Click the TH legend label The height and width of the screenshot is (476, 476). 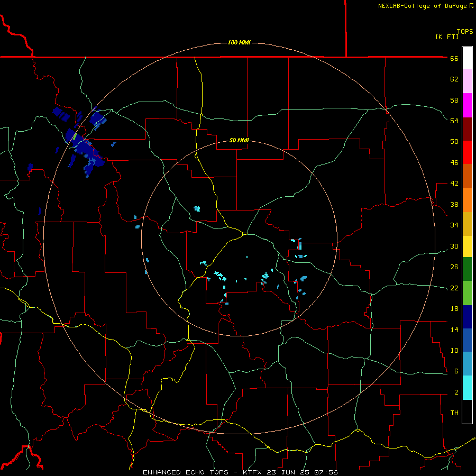[454, 413]
